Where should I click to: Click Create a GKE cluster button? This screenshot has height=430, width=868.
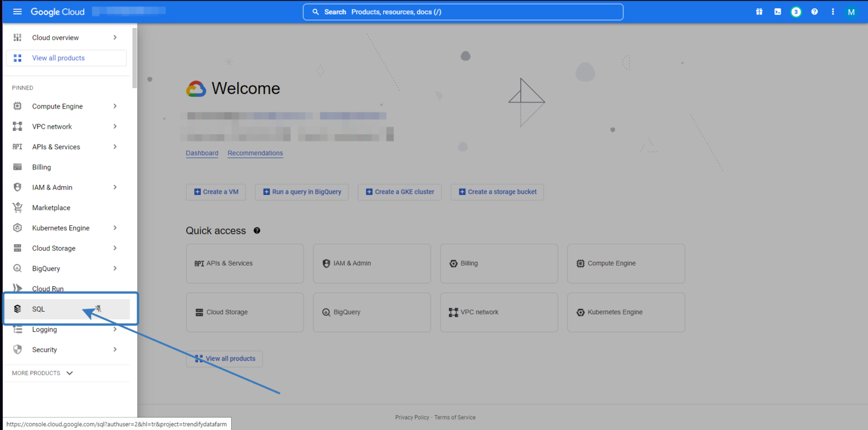click(x=400, y=192)
